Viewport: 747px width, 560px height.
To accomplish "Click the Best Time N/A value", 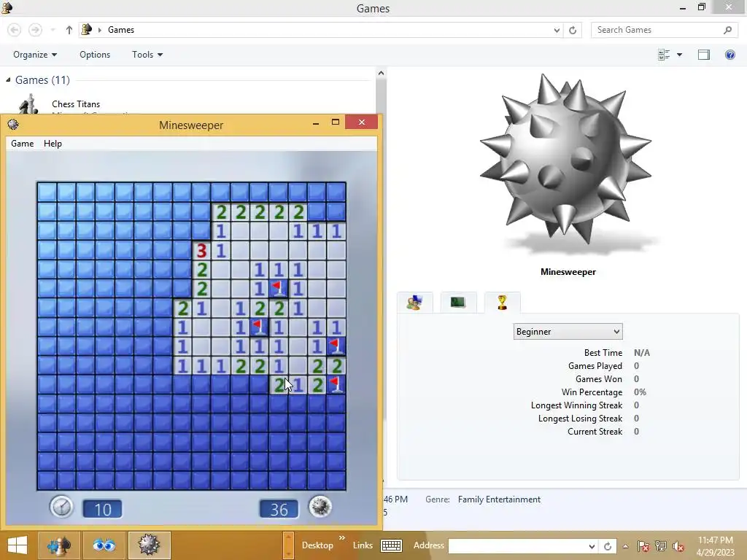I will pyautogui.click(x=642, y=353).
